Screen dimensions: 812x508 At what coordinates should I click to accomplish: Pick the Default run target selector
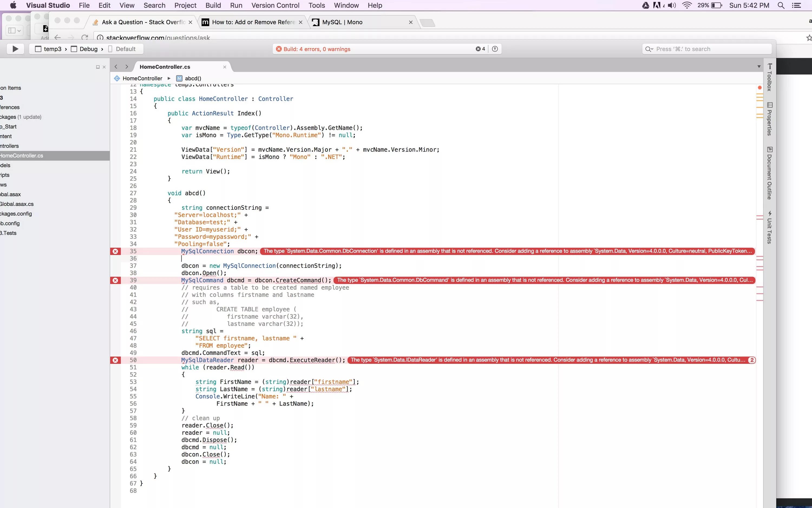tap(122, 49)
